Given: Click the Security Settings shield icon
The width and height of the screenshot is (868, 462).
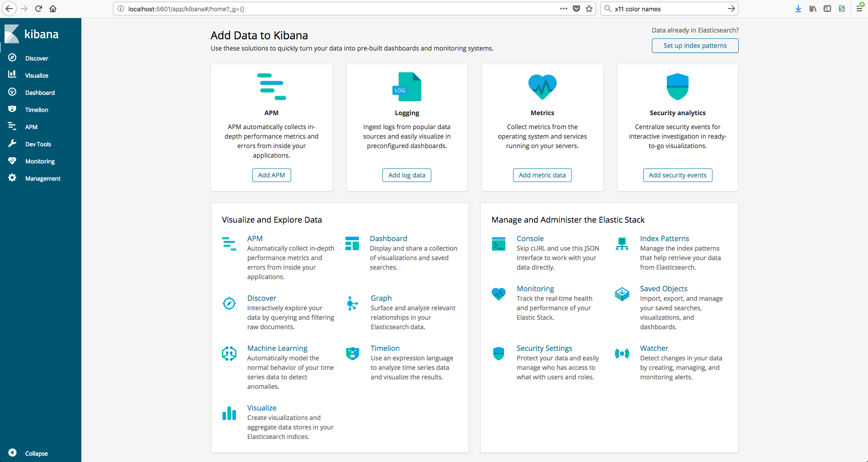Looking at the screenshot, I should click(x=499, y=354).
